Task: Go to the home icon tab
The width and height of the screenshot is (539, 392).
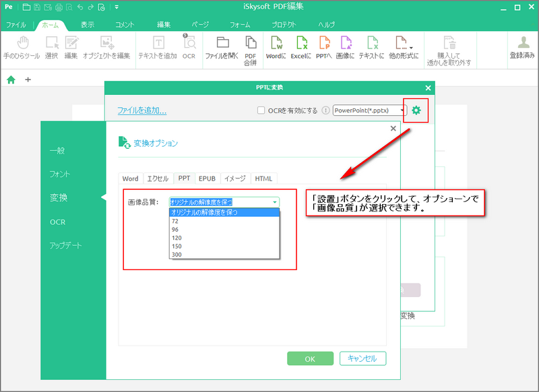Action: pos(11,79)
